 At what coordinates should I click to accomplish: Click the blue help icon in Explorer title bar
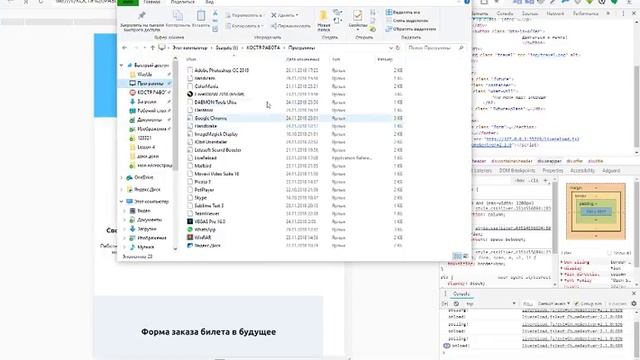pos(467,2)
